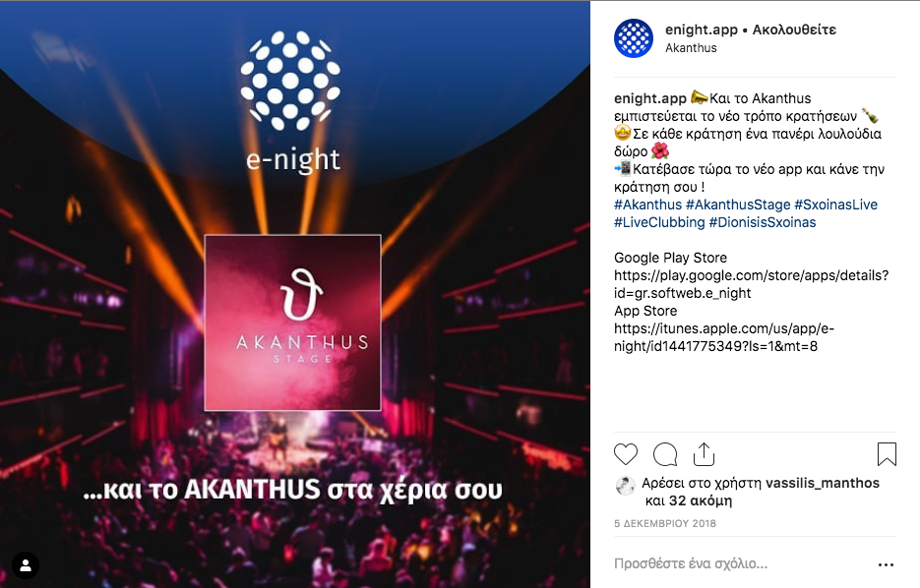This screenshot has height=588, width=920.
Task: Open the vassilis_manthos liker profile
Action: 822,483
